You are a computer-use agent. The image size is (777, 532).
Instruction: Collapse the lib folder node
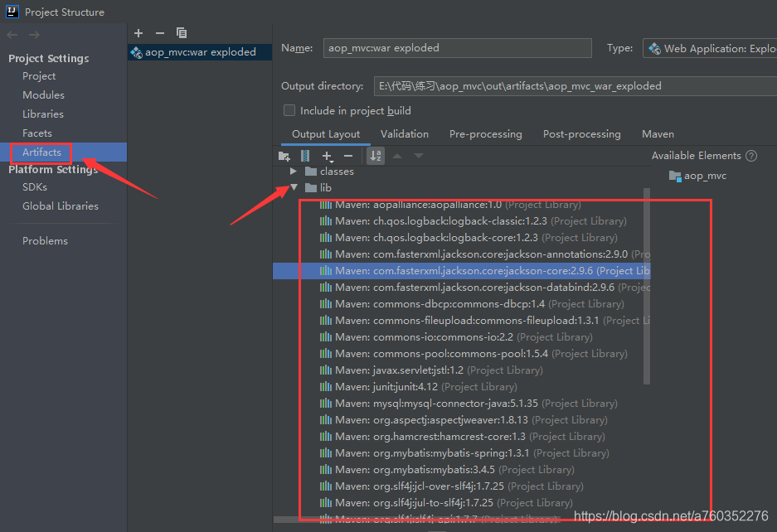point(294,187)
